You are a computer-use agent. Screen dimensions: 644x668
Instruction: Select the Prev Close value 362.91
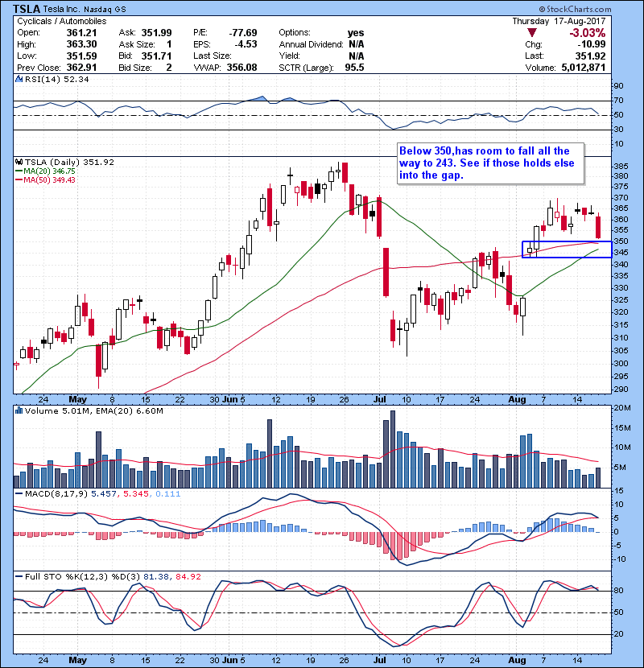(x=81, y=68)
